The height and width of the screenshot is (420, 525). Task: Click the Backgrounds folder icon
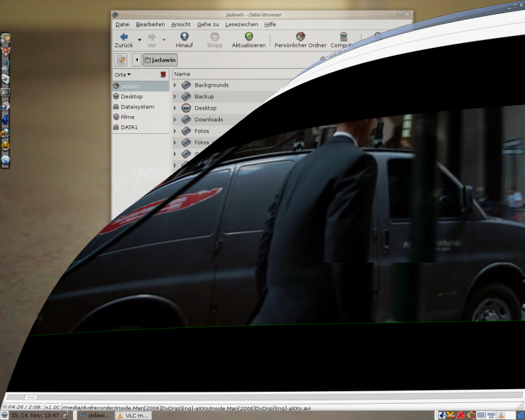point(186,85)
